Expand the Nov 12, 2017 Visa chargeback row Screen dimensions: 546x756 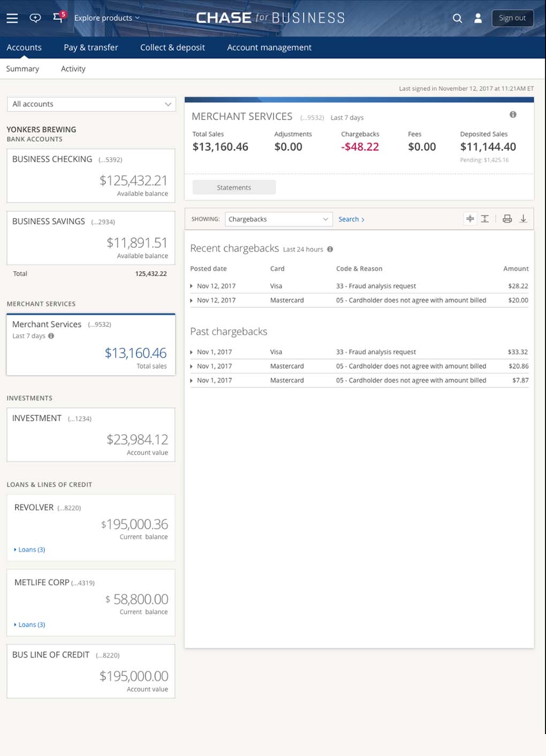192,286
